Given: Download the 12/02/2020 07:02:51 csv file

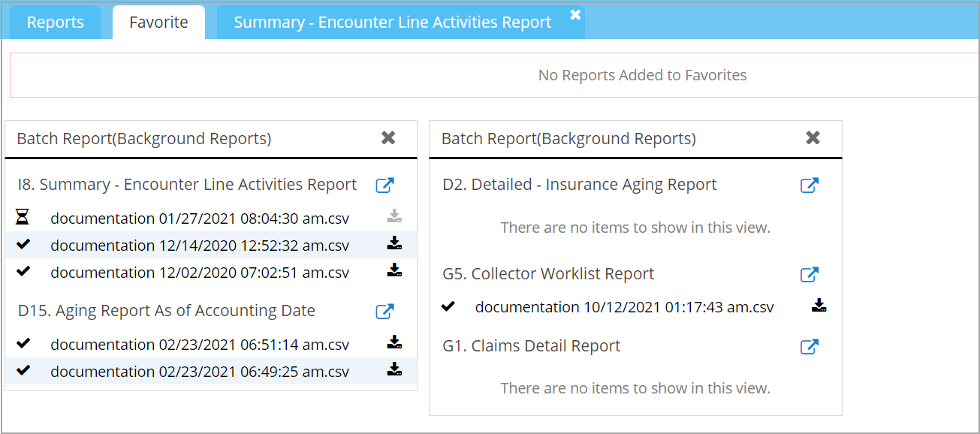Looking at the screenshot, I should 394,270.
